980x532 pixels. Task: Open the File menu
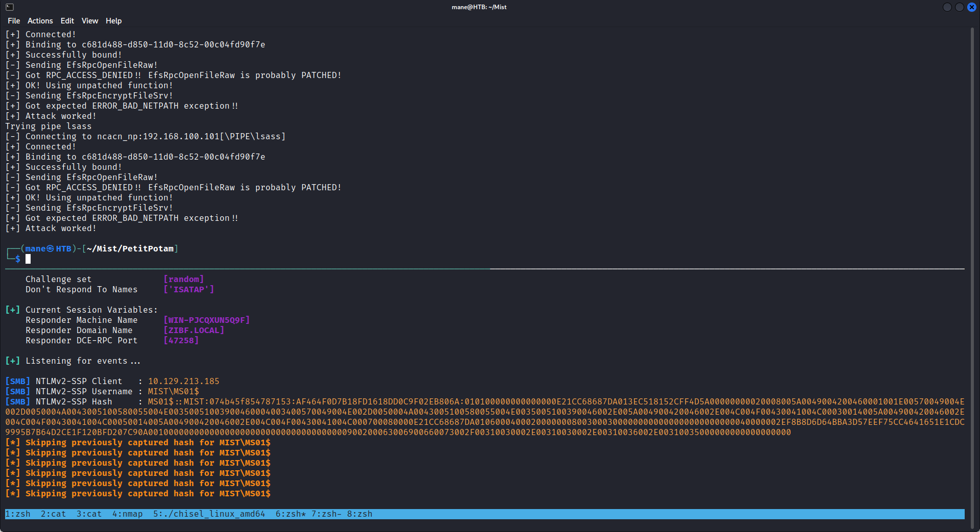(14, 21)
